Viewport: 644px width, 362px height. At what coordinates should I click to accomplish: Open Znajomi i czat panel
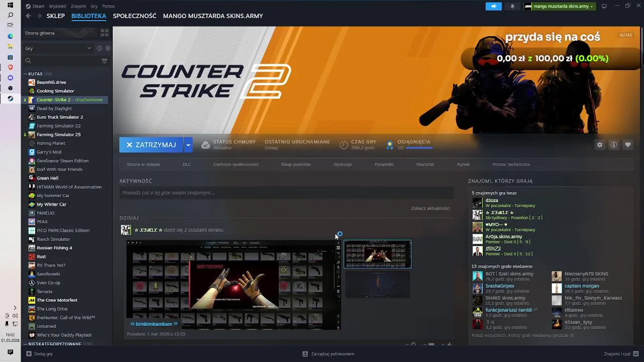click(620, 354)
